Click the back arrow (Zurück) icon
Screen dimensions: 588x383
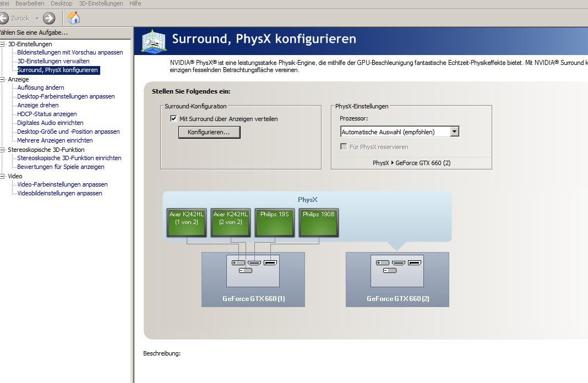(3, 18)
